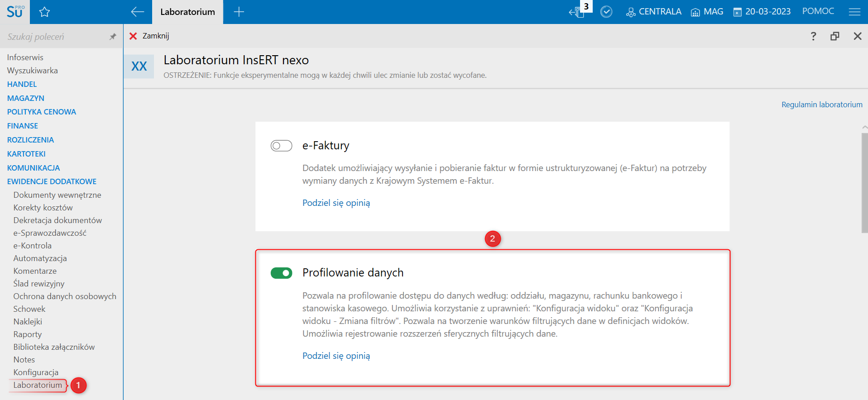Open e-Kontrola
This screenshot has height=400, width=868.
click(33, 246)
